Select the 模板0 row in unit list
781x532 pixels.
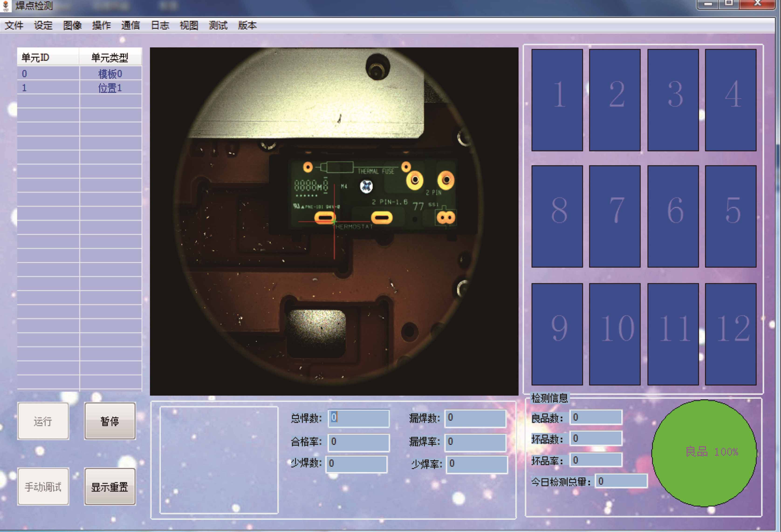point(79,74)
